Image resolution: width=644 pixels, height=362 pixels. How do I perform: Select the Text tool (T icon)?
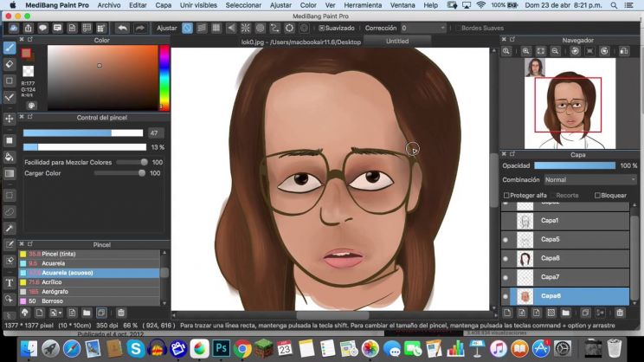tap(10, 282)
